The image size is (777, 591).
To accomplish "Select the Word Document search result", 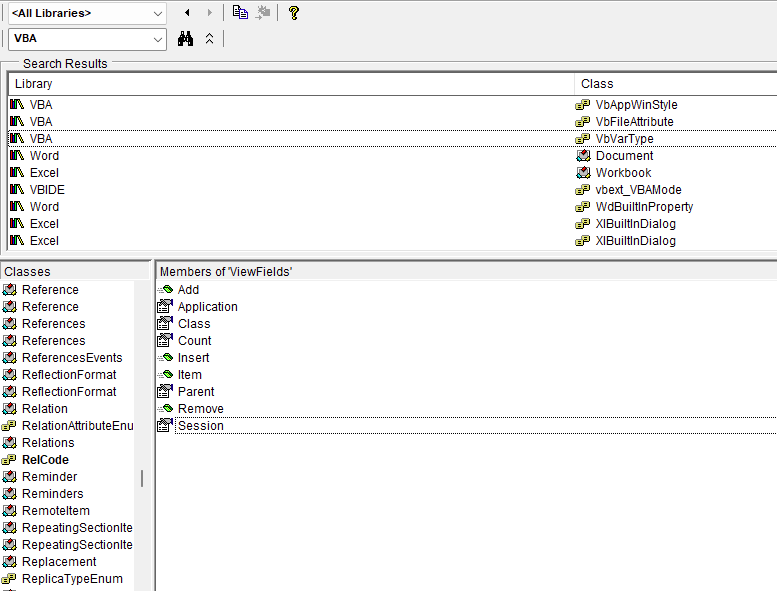I will pyautogui.click(x=393, y=156).
